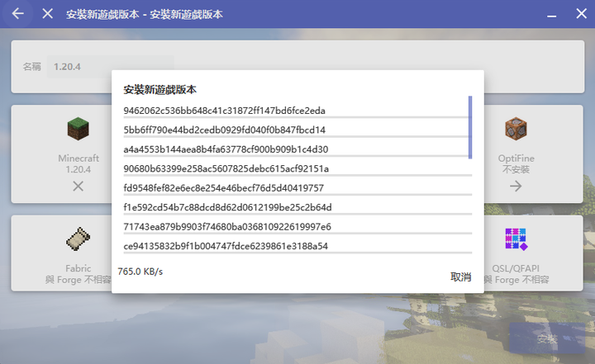The width and height of the screenshot is (595, 364).
Task: Click the OptiFine command block icon
Action: tap(516, 129)
